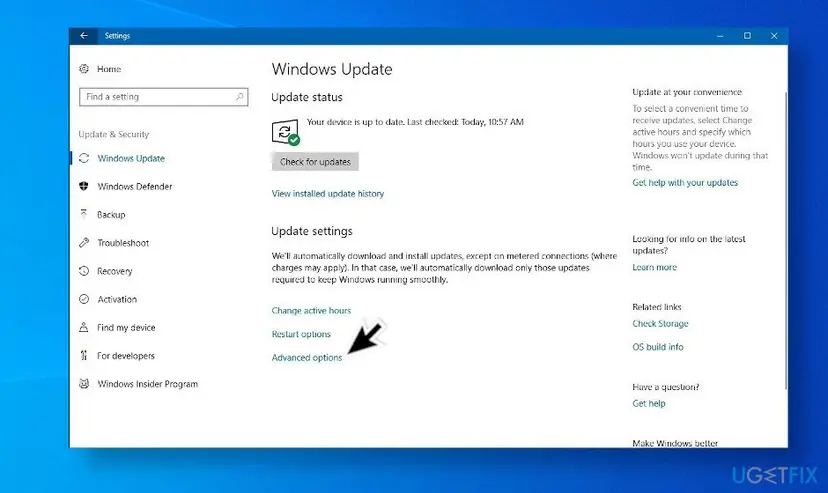Click the 'Related links' heading
The width and height of the screenshot is (828, 493).
click(657, 307)
